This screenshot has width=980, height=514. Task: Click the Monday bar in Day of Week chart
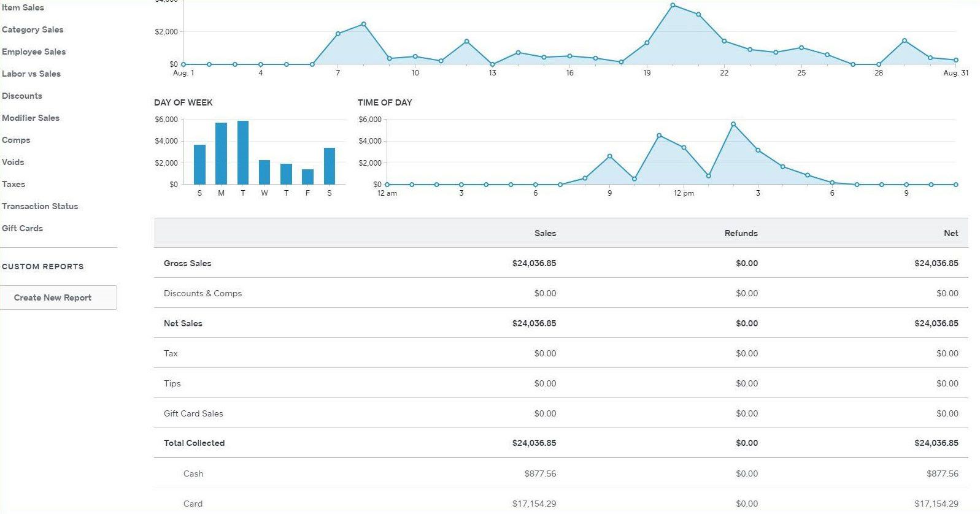coord(222,154)
